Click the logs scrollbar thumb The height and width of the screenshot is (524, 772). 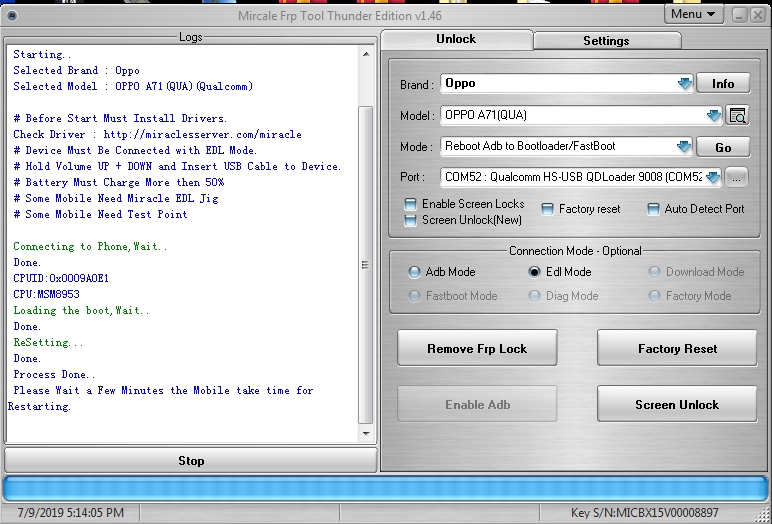point(366,265)
